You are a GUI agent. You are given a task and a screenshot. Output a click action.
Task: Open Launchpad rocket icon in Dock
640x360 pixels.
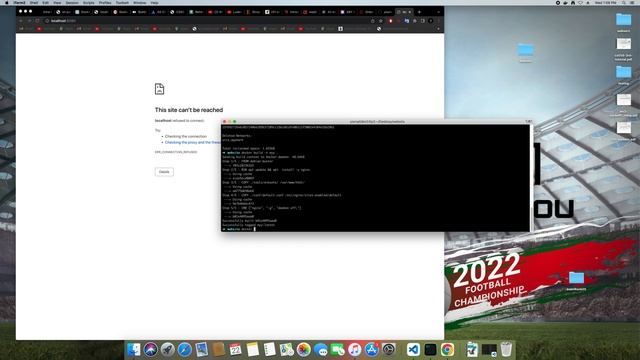[x=167, y=349]
